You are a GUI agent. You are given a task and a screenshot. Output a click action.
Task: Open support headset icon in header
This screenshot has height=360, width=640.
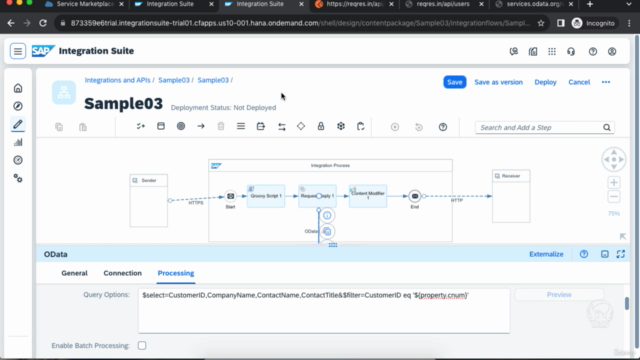[x=571, y=51]
